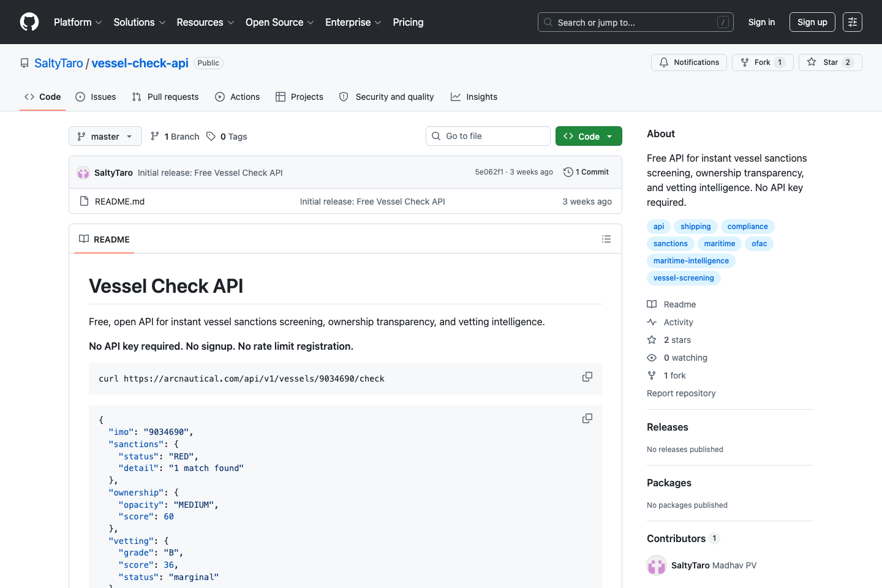Viewport: 882px width, 588px height.
Task: Click the Go to file search field
Action: pos(488,136)
